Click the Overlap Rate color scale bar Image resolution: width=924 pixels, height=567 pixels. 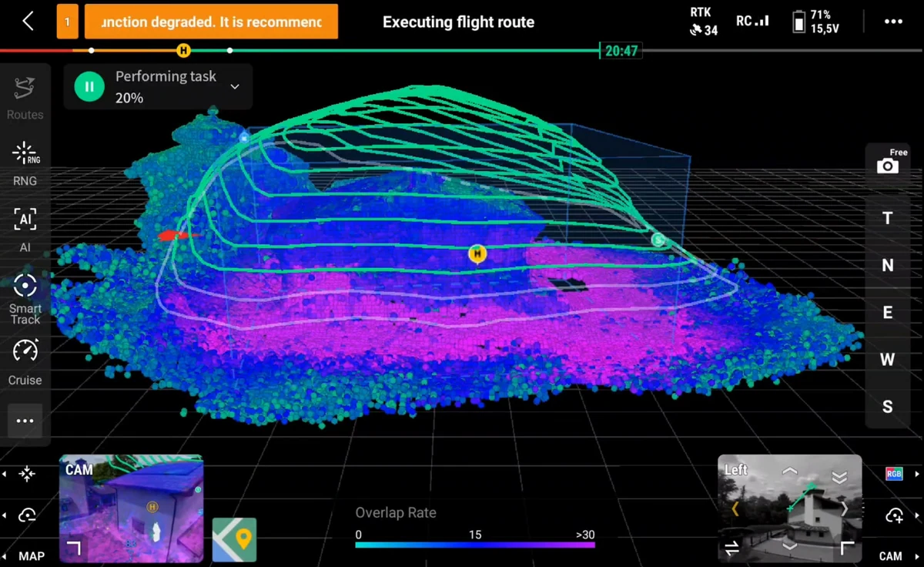point(474,545)
